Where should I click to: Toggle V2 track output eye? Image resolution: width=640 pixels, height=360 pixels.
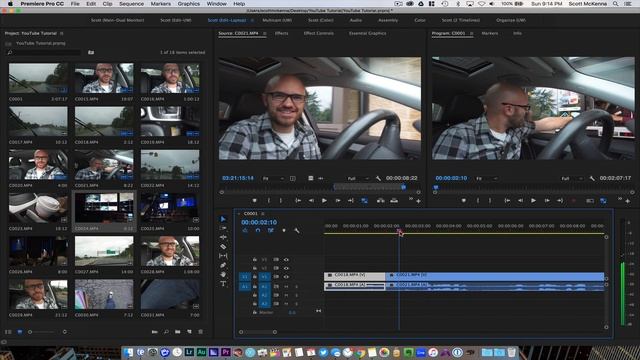286,268
